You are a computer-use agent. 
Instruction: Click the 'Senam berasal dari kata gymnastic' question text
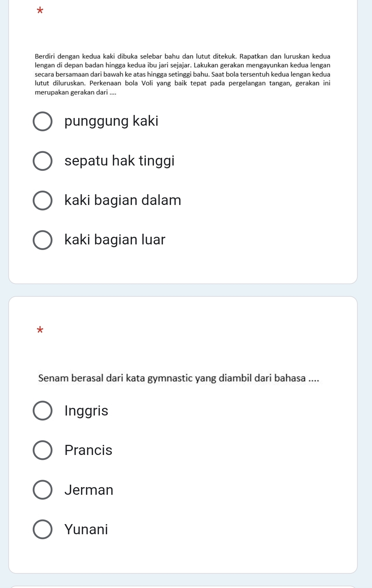pos(179,378)
